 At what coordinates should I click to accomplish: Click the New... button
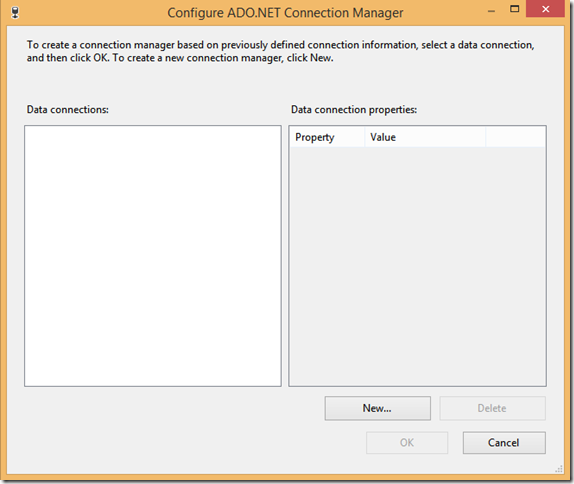tap(377, 408)
